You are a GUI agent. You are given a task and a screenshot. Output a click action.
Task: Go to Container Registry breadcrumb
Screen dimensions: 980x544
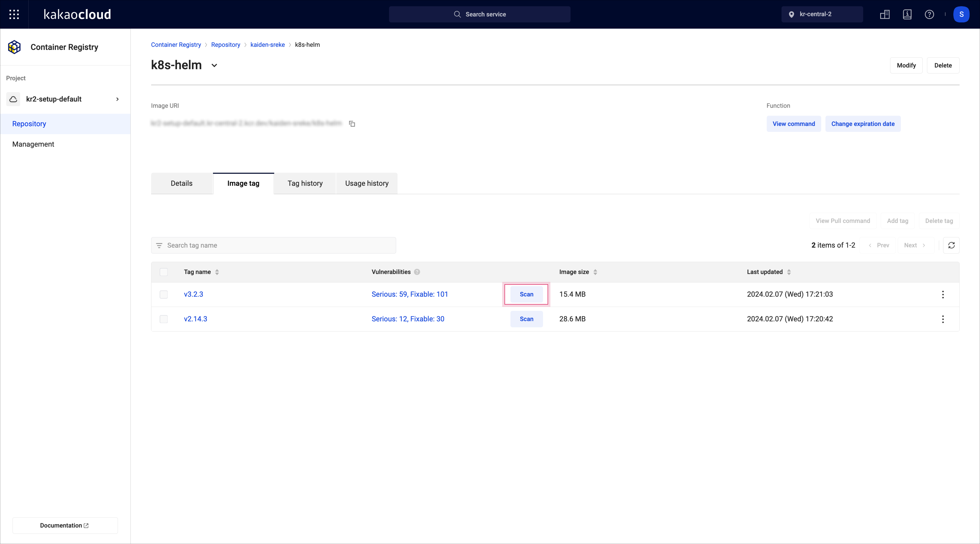click(x=176, y=45)
